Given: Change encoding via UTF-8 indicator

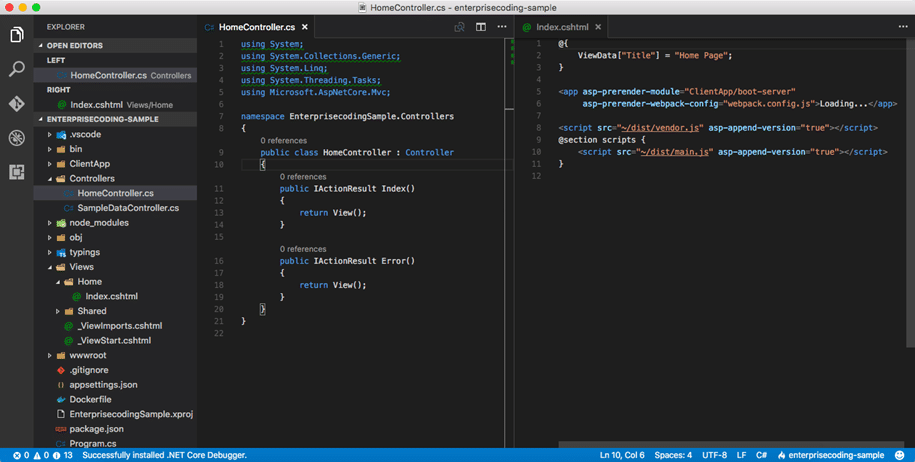Looking at the screenshot, I should 715,455.
